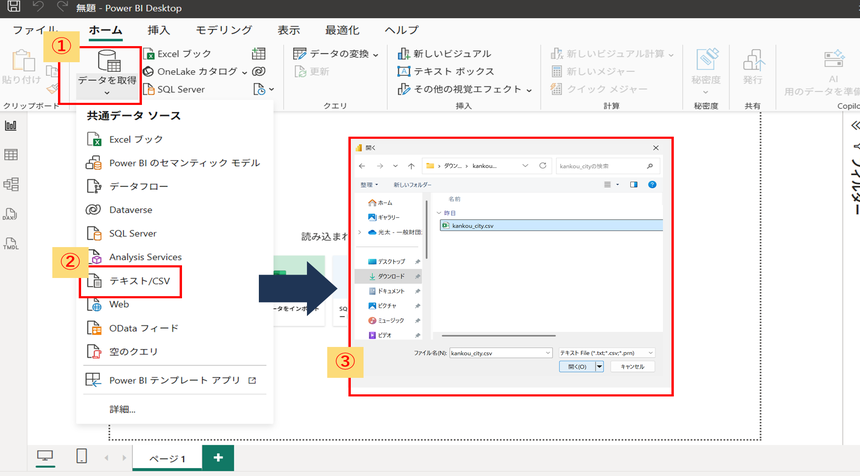Click the Excel ブック button in the ribbon

tap(177, 54)
